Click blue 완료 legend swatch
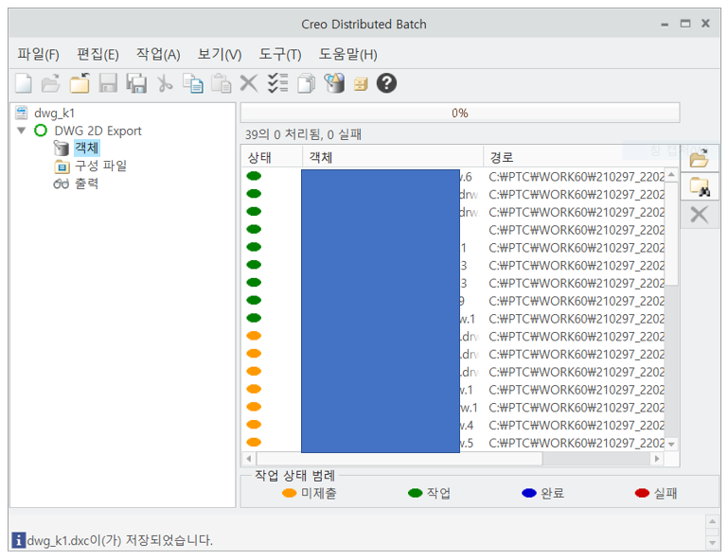 [529, 493]
